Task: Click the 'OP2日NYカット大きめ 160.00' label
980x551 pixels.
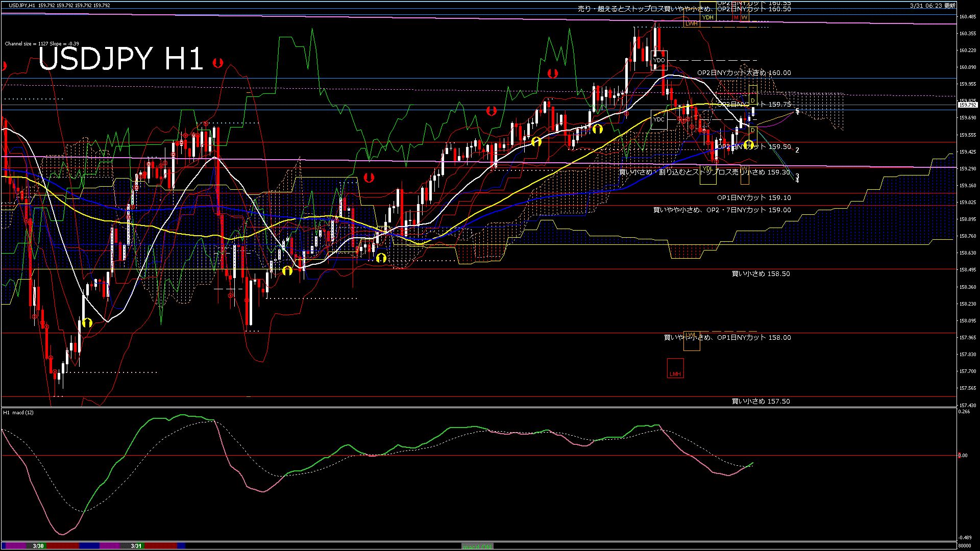Action: pyautogui.click(x=744, y=73)
